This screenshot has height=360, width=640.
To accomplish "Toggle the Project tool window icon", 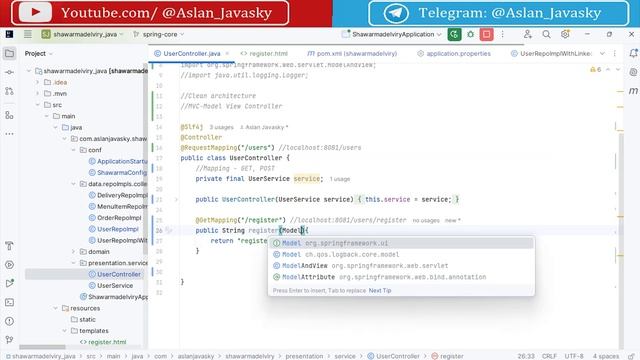I will point(9,53).
